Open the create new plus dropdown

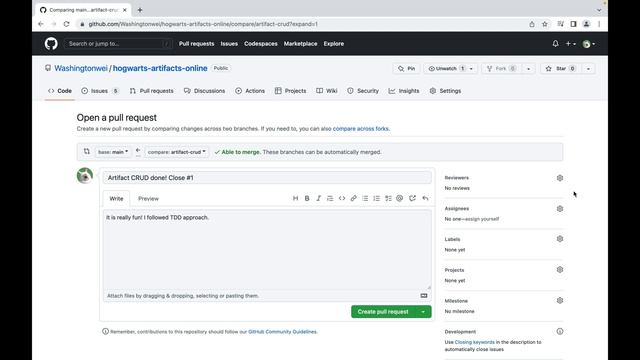[570, 44]
